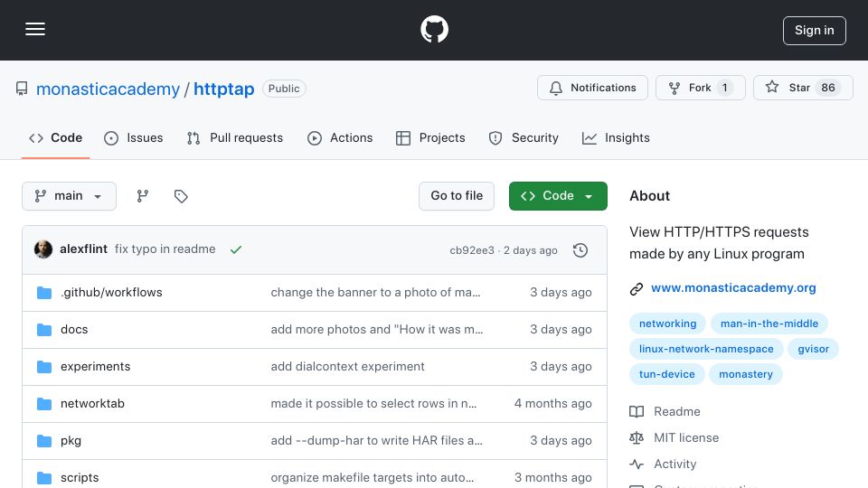
Task: Click the Notifications bell button
Action: [x=592, y=88]
